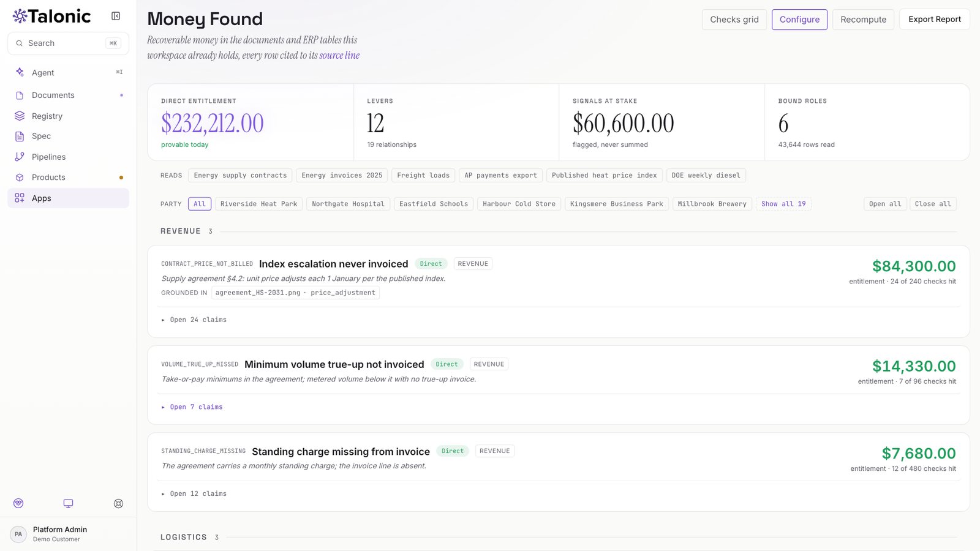Click Minimum volume true-up not invoiced title

[x=334, y=364]
